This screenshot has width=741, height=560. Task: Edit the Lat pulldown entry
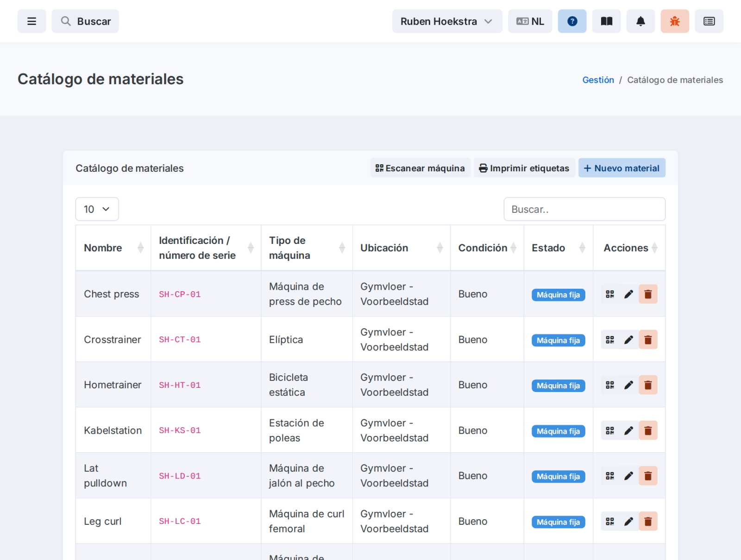628,476
